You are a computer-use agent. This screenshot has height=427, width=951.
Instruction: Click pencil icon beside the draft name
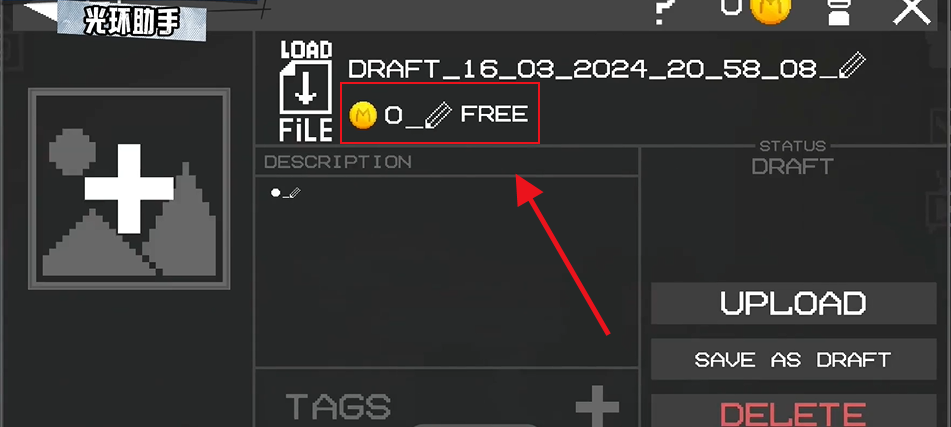[x=852, y=66]
